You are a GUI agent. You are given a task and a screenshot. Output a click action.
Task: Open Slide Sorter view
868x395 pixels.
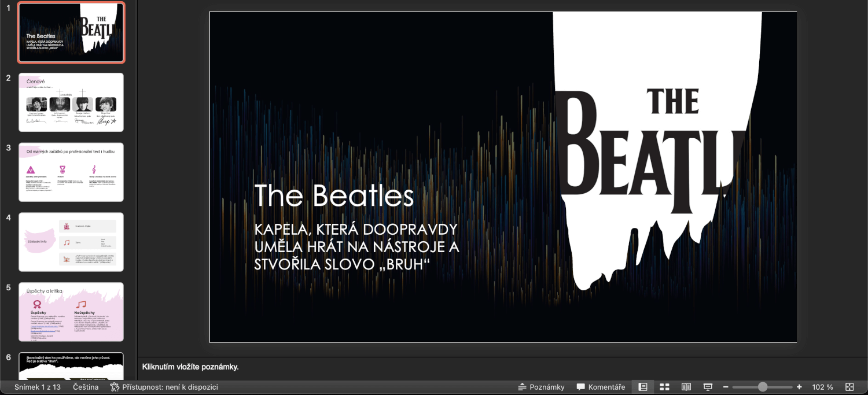664,387
